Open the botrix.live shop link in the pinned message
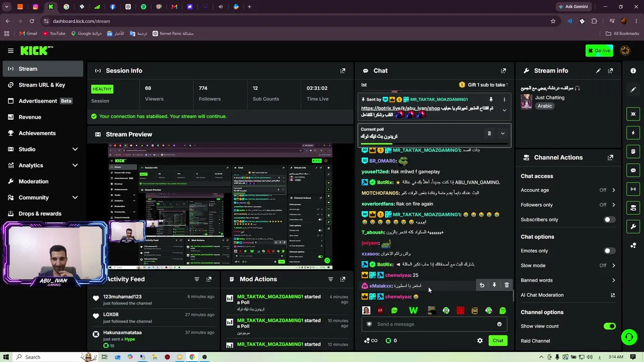This screenshot has height=362, width=644. (x=400, y=108)
